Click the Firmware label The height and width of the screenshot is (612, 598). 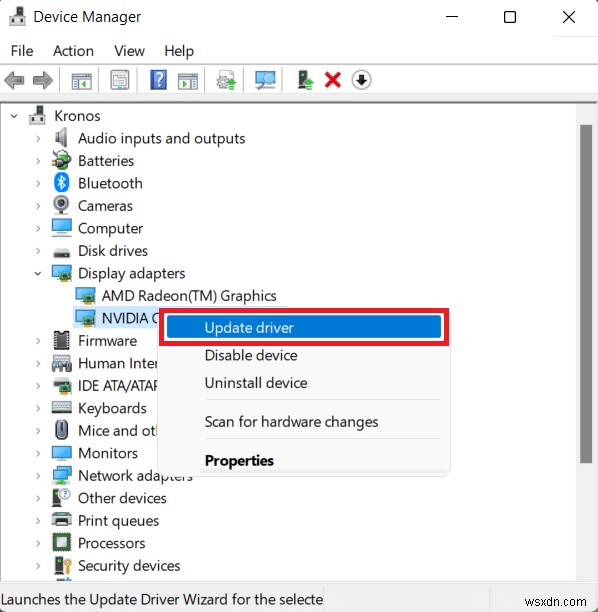108,341
